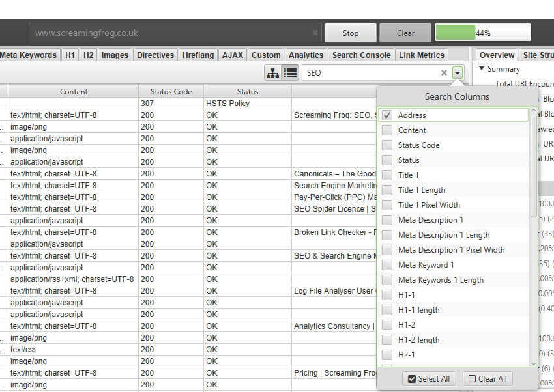Image resolution: width=554 pixels, height=392 pixels.
Task: Go to the Link Metrics tab
Action: (x=421, y=55)
